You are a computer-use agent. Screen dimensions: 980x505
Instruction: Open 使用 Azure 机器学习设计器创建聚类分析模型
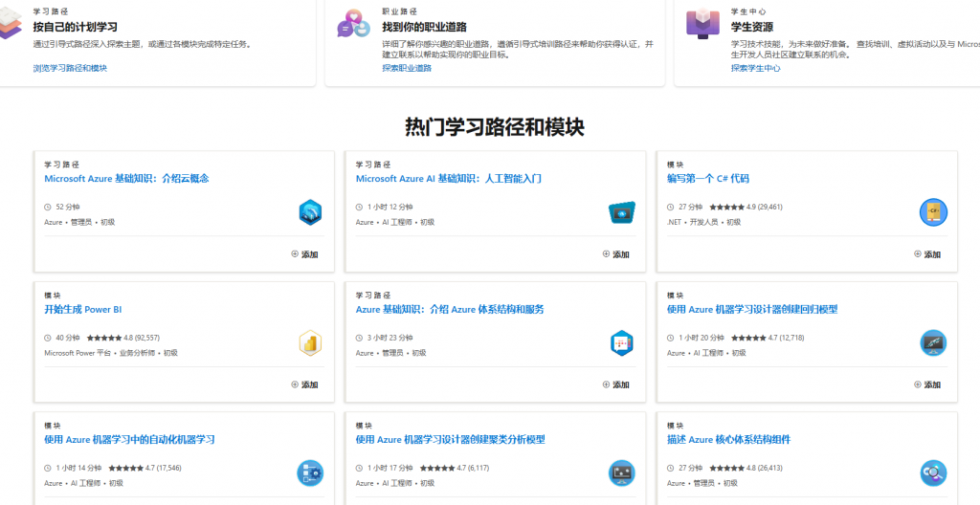pos(451,439)
